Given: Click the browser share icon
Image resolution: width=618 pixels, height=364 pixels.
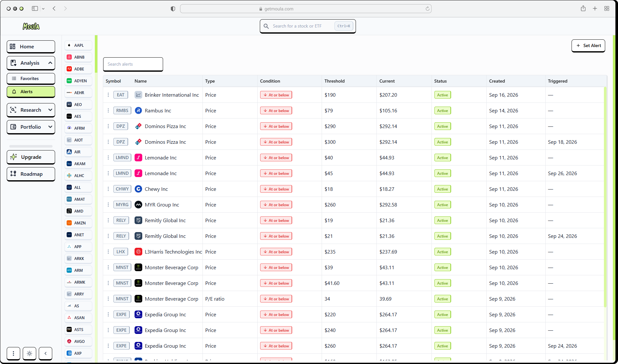Looking at the screenshot, I should point(583,9).
